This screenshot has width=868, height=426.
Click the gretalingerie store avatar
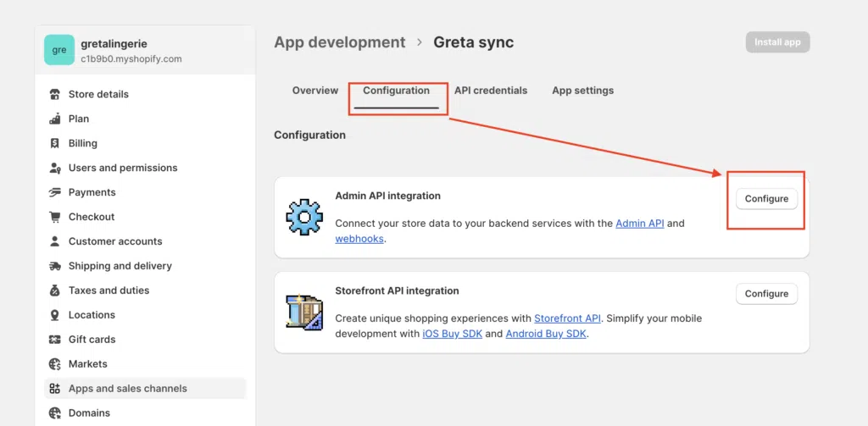coord(59,50)
